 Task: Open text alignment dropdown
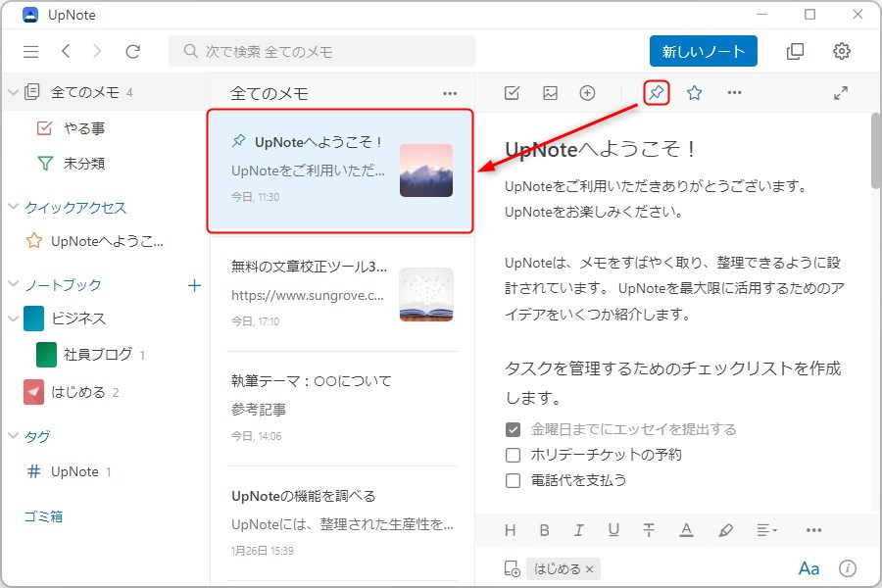pos(766,530)
